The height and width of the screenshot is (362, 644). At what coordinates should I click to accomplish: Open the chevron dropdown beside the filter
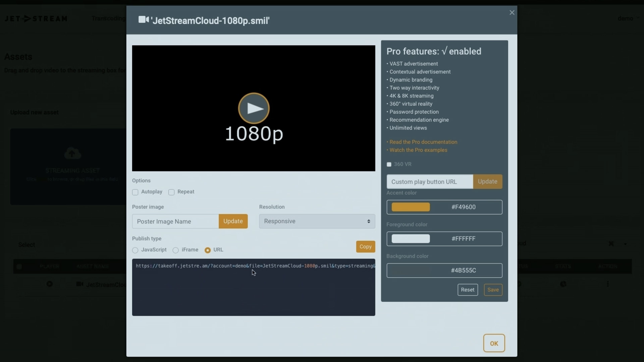click(626, 244)
